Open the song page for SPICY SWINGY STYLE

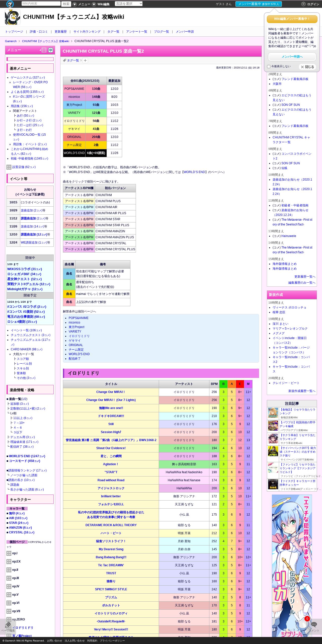coord(111,589)
